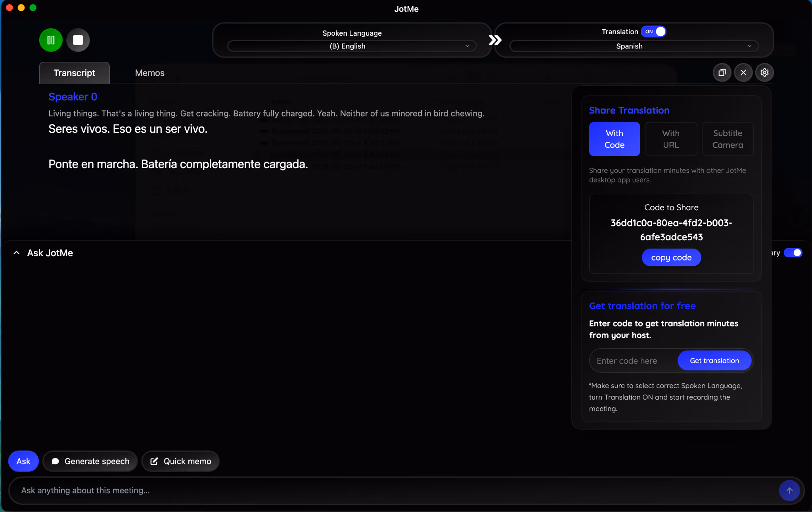Click the copy code button

pyautogui.click(x=671, y=258)
